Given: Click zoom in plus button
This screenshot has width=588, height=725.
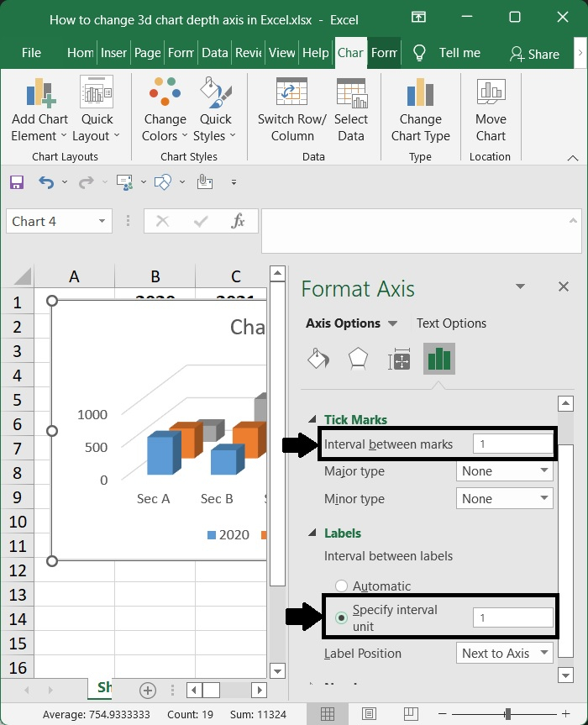Looking at the screenshot, I should tap(565, 714).
